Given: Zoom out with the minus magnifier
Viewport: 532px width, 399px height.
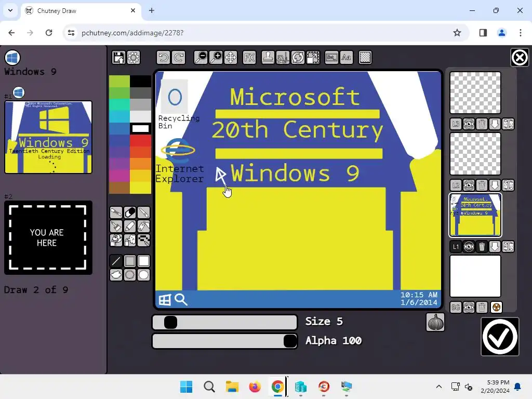Looking at the screenshot, I should tap(201, 57).
